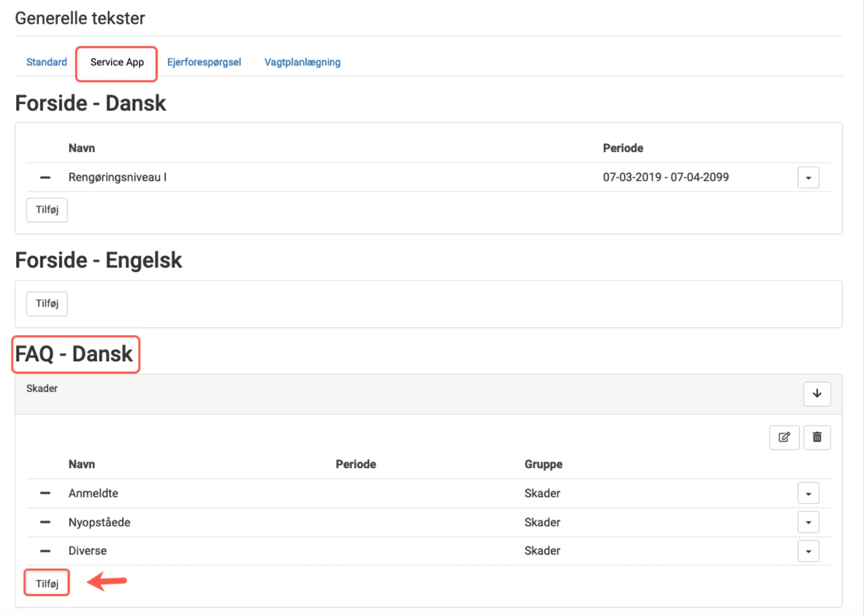Select the Anmeldte row name
864x616 pixels.
93,493
